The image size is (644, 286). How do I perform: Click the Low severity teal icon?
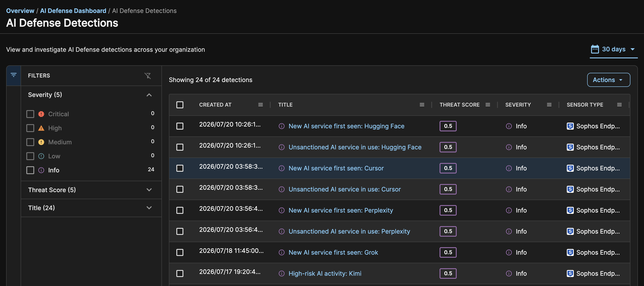[41, 156]
